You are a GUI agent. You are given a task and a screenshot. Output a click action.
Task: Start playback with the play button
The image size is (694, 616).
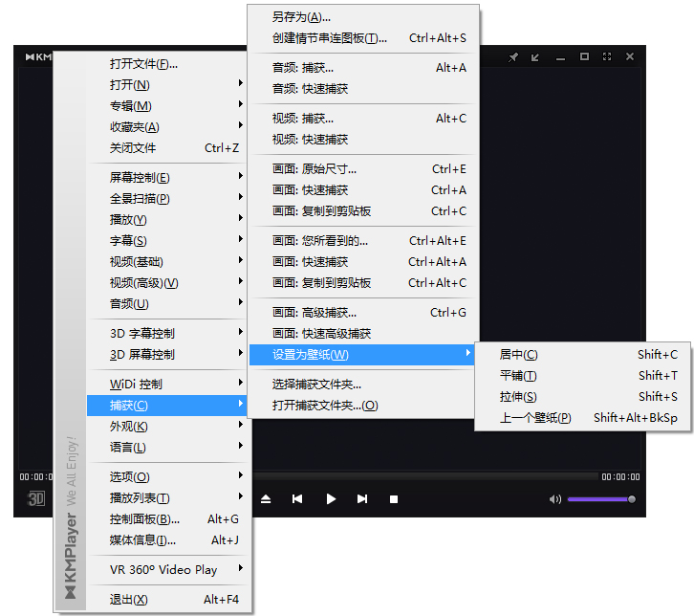[331, 499]
